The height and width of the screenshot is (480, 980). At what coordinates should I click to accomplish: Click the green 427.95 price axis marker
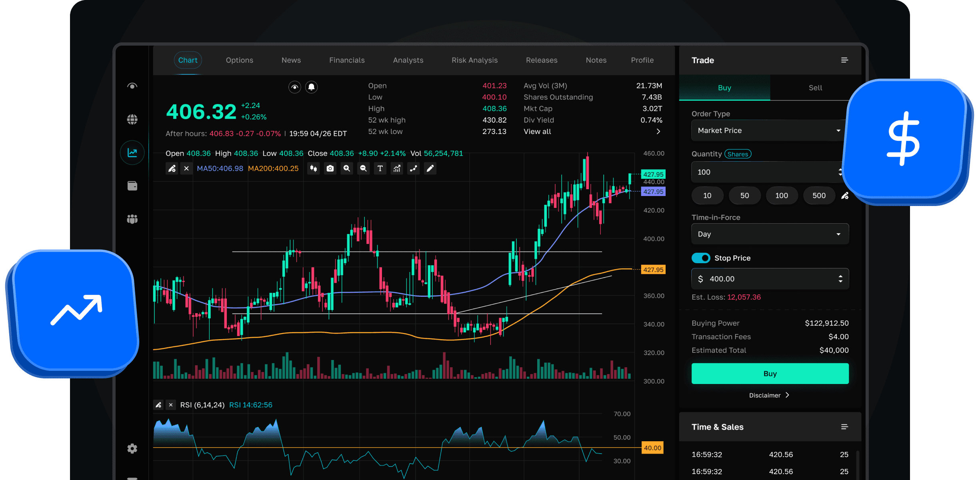tap(653, 174)
